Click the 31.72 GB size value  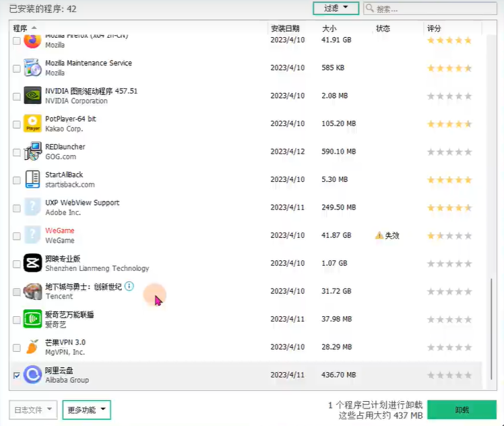click(x=336, y=291)
